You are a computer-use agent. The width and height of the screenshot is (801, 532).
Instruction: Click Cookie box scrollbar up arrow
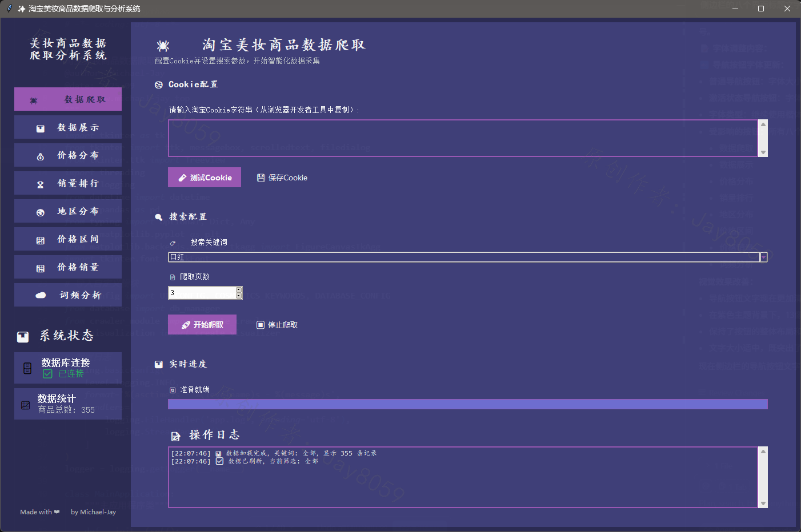click(x=763, y=124)
